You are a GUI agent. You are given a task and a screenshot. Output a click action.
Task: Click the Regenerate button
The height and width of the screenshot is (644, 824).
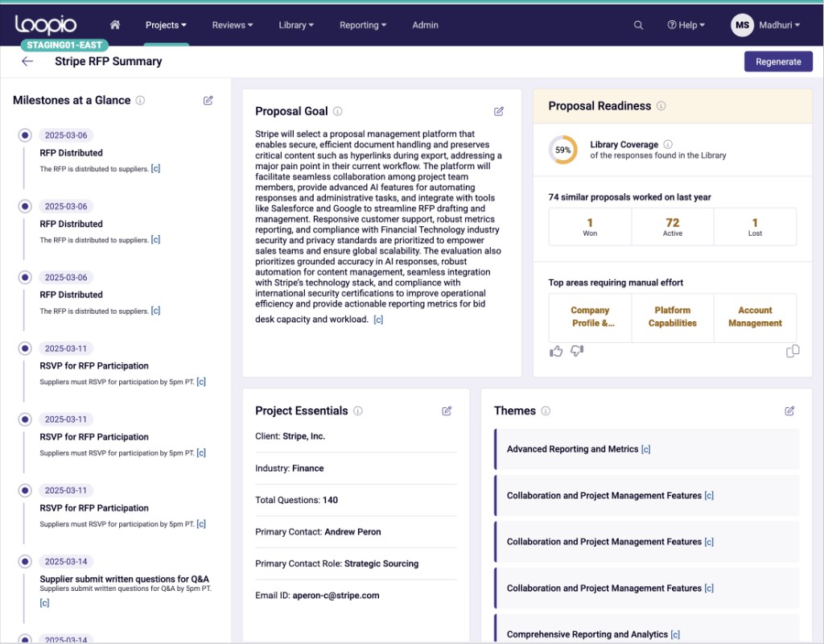tap(778, 61)
